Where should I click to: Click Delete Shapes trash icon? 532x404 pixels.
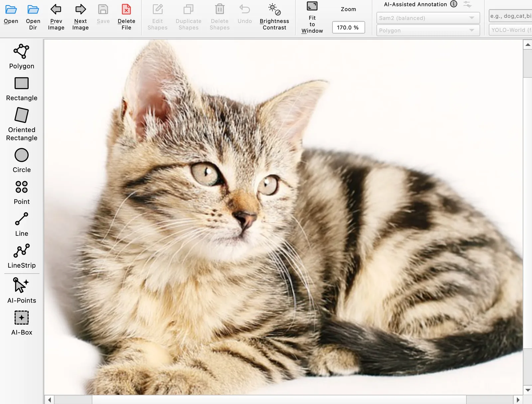pyautogui.click(x=219, y=9)
